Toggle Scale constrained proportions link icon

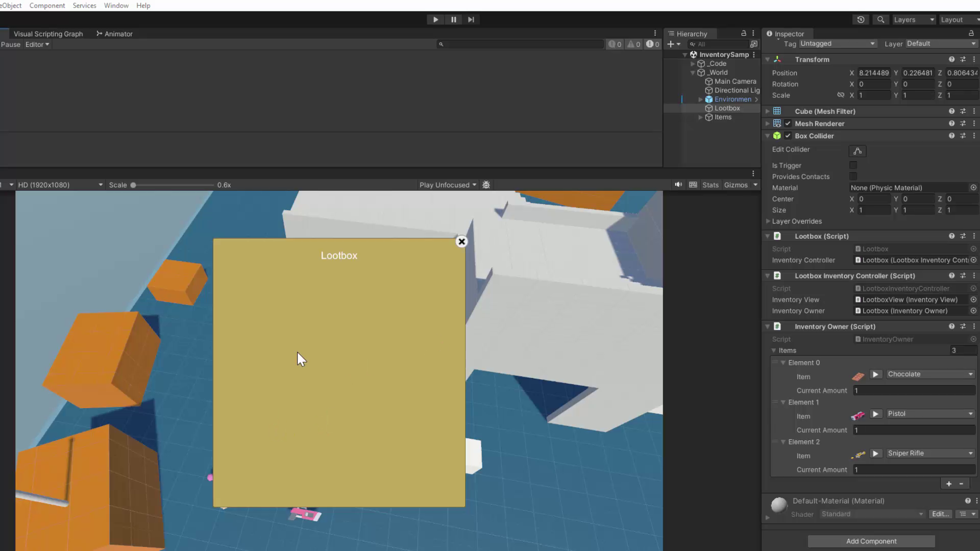tap(841, 95)
